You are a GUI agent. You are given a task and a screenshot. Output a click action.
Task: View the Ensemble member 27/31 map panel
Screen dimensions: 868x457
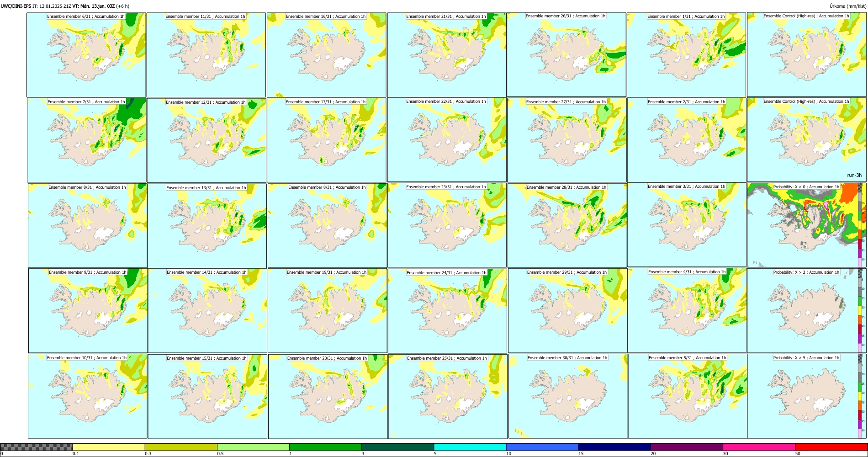567,140
